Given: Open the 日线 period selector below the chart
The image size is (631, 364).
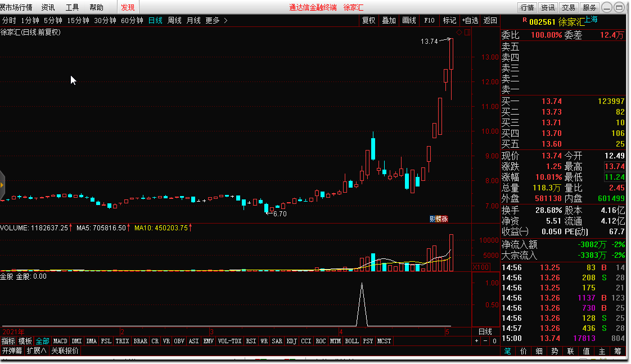Looking at the screenshot, I should click(x=485, y=331).
